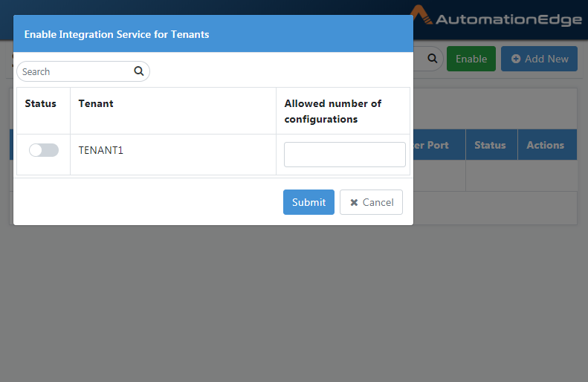The width and height of the screenshot is (588, 382).
Task: Click the AutomationEdge logo
Action: [496, 16]
